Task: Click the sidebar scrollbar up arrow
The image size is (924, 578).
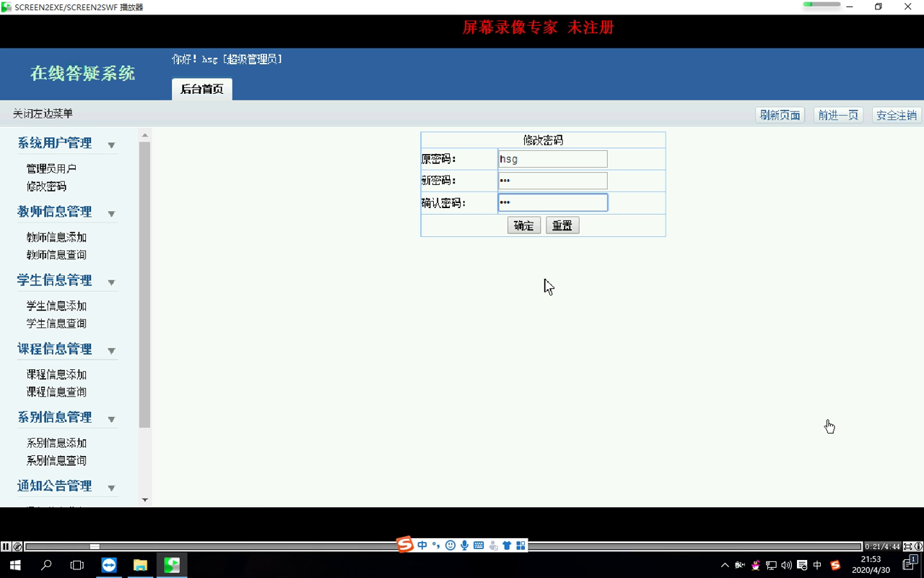Action: point(144,135)
